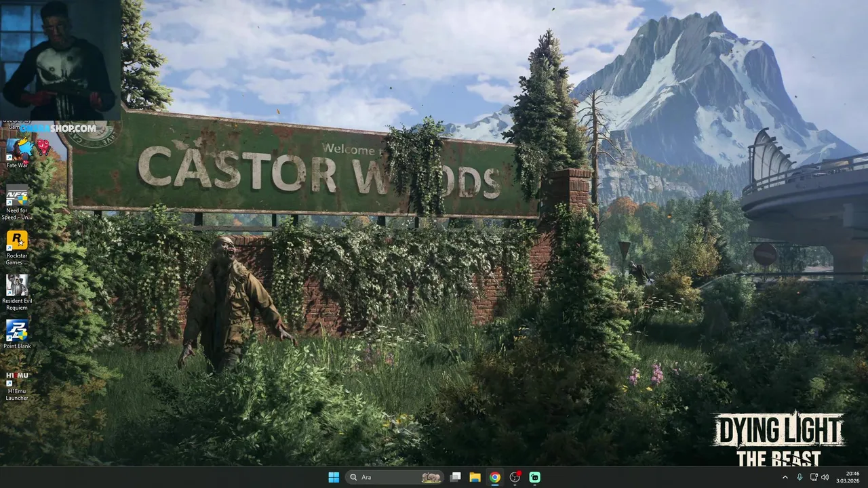Open the Windows Start menu

[x=334, y=477]
